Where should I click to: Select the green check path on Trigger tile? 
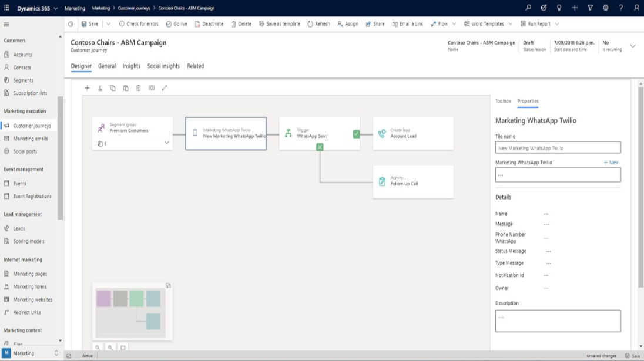(x=356, y=134)
